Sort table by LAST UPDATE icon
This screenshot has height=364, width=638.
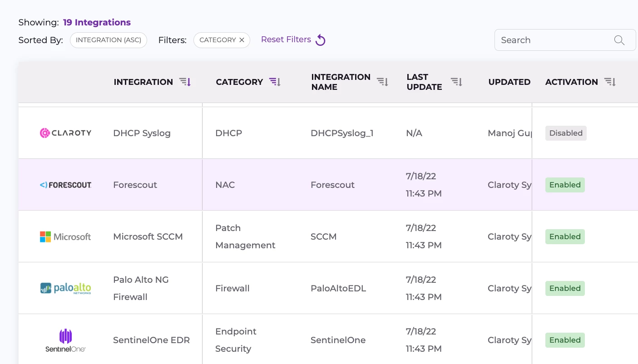(x=456, y=82)
